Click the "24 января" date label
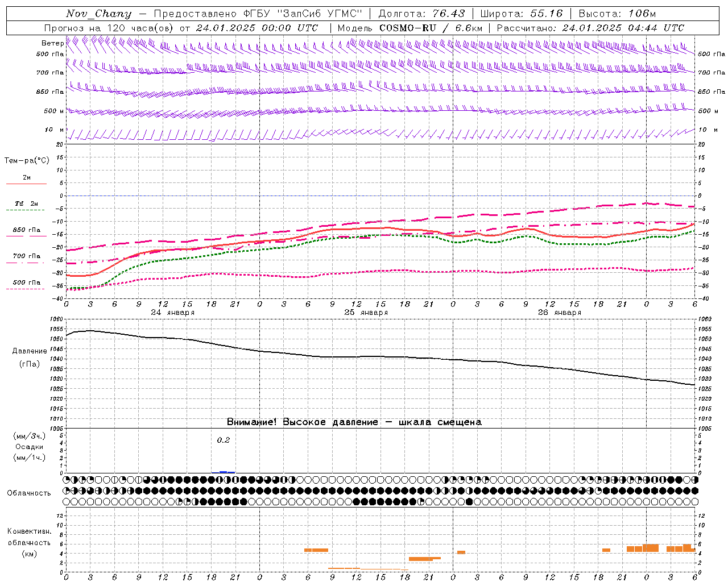 coord(172,312)
